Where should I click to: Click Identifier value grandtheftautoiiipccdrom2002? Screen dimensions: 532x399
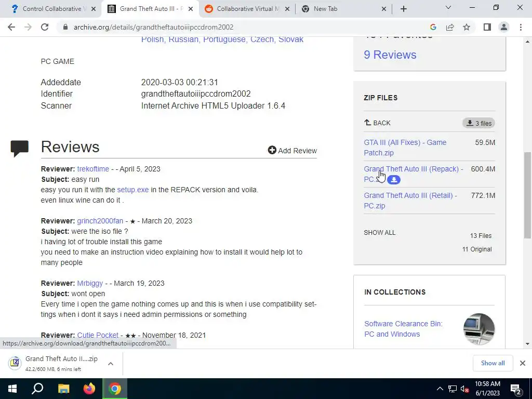point(196,94)
